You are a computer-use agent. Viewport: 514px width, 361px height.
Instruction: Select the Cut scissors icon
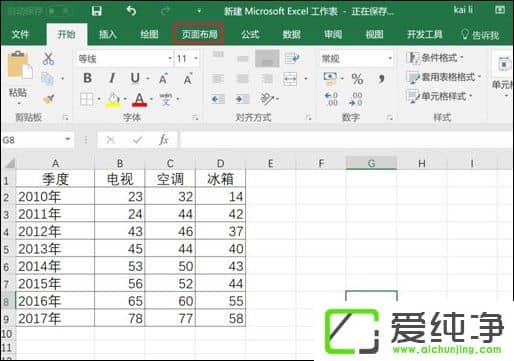(48, 59)
